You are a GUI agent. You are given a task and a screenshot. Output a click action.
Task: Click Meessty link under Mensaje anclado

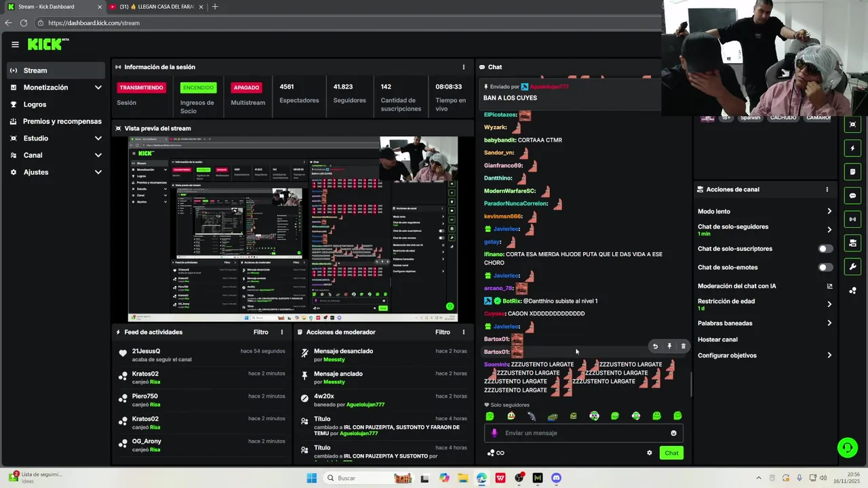(334, 382)
